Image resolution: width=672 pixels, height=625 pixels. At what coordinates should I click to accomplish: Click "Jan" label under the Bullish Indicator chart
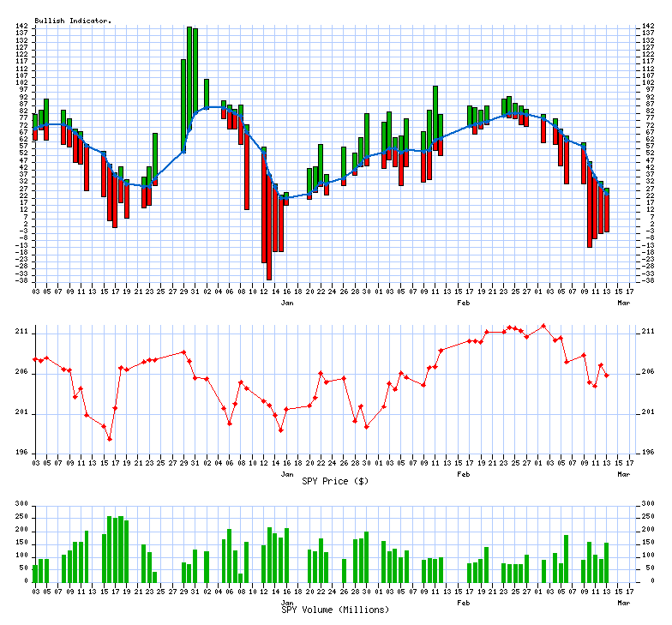[x=287, y=303]
